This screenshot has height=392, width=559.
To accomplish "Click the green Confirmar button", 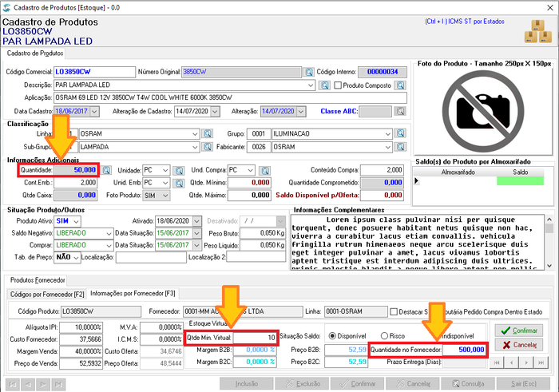I will click(x=519, y=331).
